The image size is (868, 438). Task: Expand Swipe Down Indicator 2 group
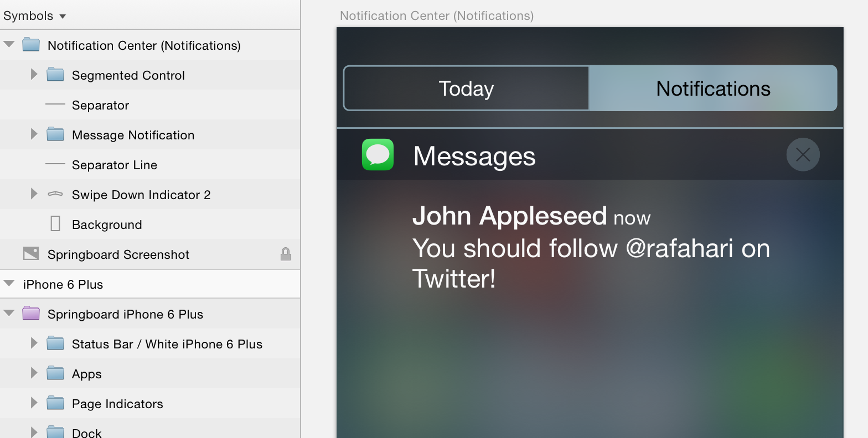[x=34, y=194]
